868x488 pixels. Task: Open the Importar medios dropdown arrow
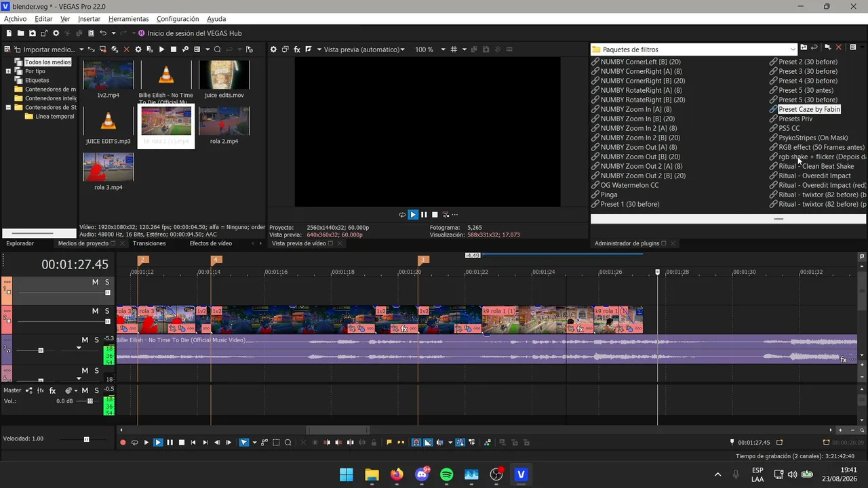point(81,49)
